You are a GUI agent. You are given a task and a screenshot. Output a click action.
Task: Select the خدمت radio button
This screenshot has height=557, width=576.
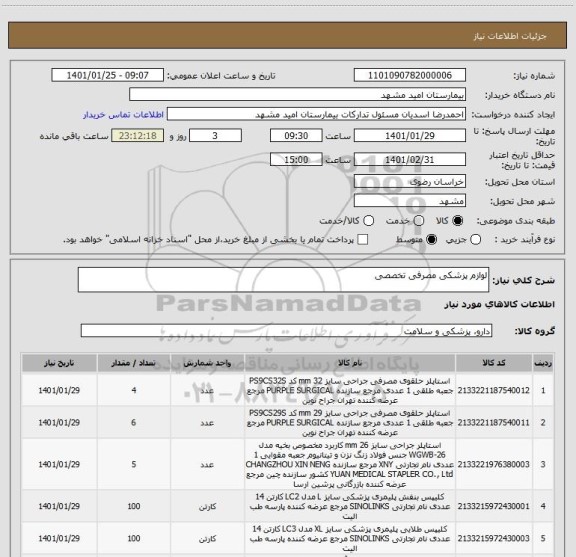[419, 220]
